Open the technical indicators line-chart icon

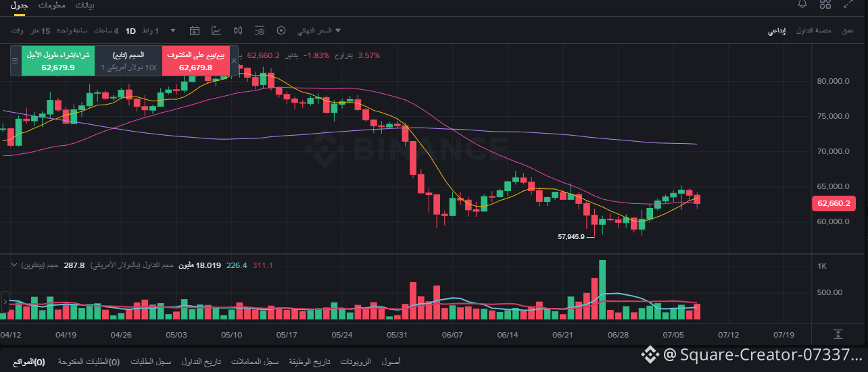pyautogui.click(x=216, y=30)
